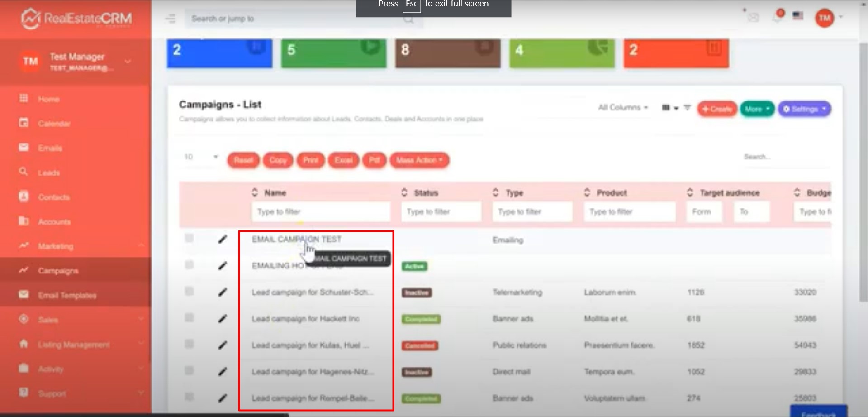Tick checkbox for Lead campaign for Kulas row
Screen dimensions: 868x417
pyautogui.click(x=189, y=344)
